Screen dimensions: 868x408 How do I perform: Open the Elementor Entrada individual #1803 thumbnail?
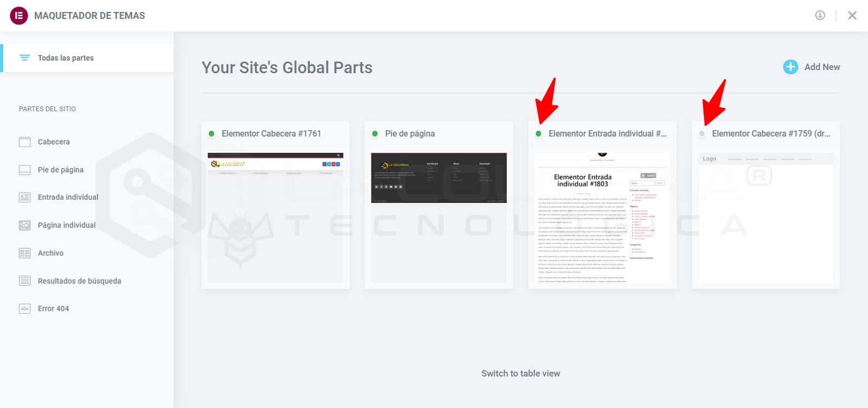click(602, 217)
